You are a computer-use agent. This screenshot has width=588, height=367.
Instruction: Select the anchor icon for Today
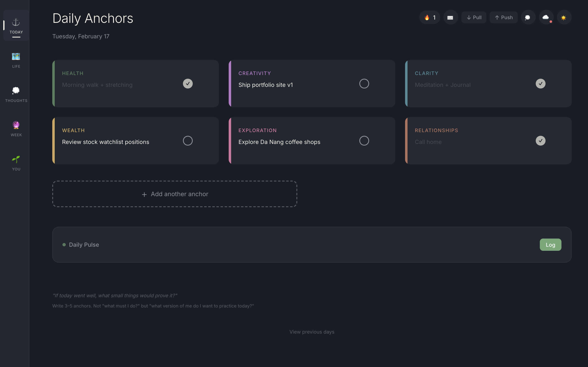16,22
